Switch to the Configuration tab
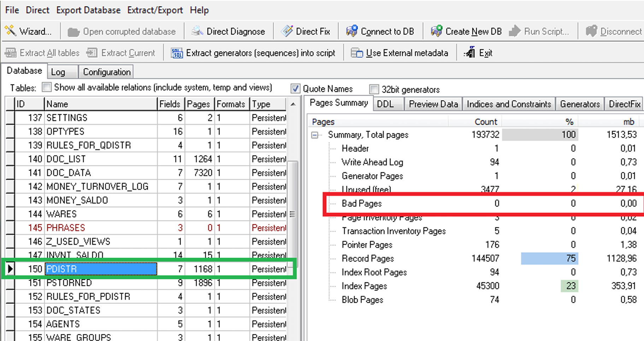This screenshot has width=644, height=341. tap(107, 72)
